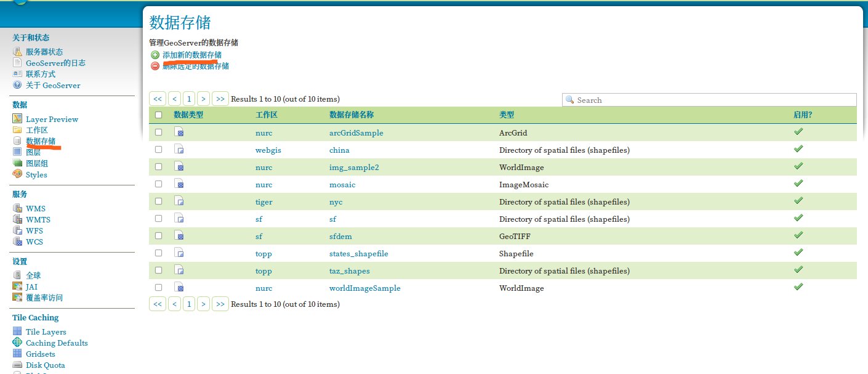Click enabled checkmark for states_shapefile row
The image size is (868, 374).
798,252
